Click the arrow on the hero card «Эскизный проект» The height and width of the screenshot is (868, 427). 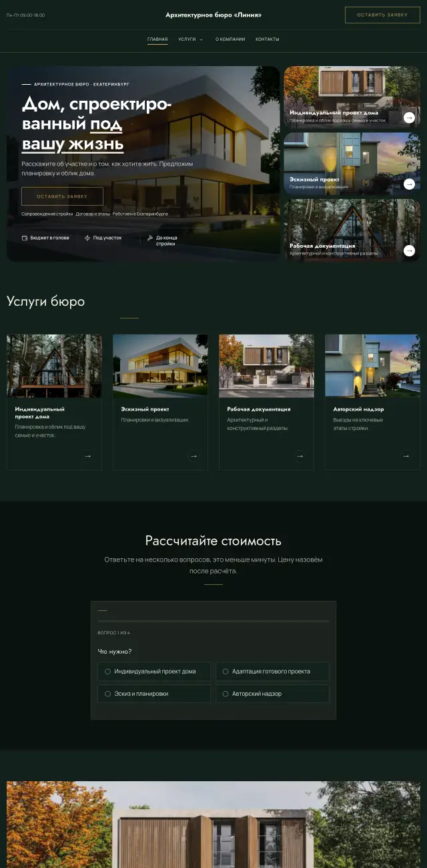click(409, 184)
